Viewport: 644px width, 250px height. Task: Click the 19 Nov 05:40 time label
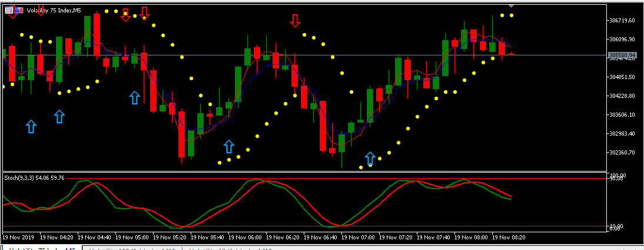pyautogui.click(x=208, y=237)
